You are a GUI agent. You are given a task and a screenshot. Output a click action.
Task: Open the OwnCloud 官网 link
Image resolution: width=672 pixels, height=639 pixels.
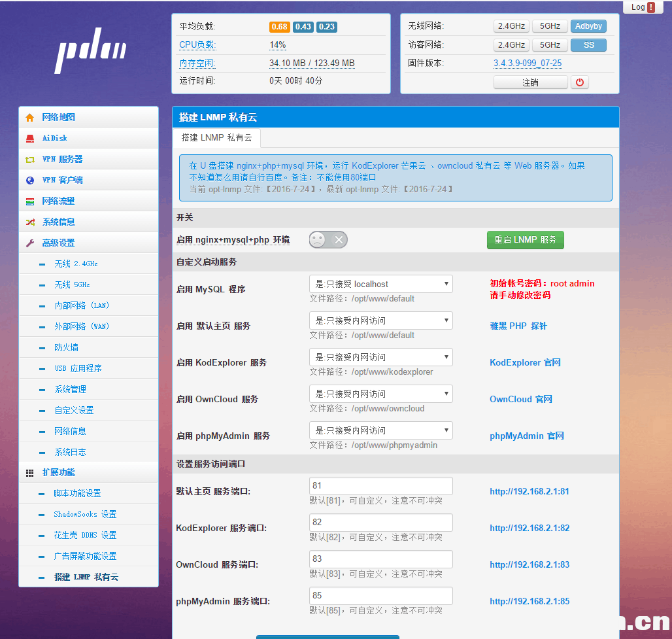click(521, 399)
